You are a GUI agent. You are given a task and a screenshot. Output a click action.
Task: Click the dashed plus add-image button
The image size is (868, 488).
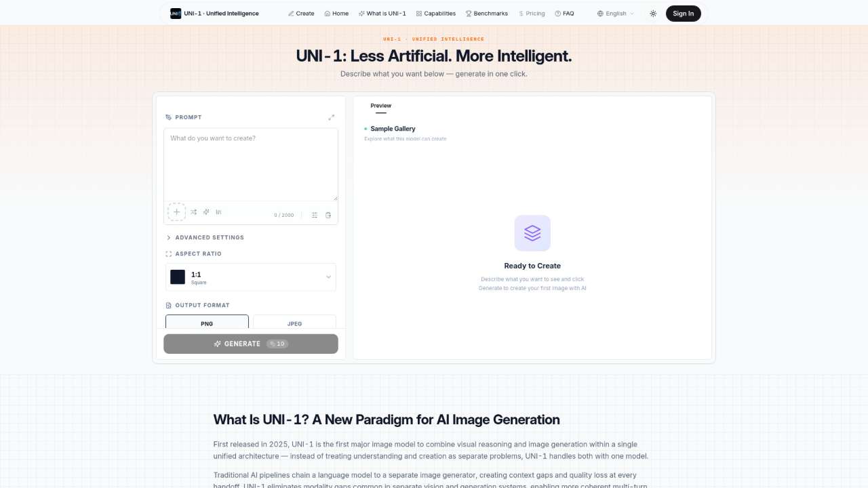[176, 212]
